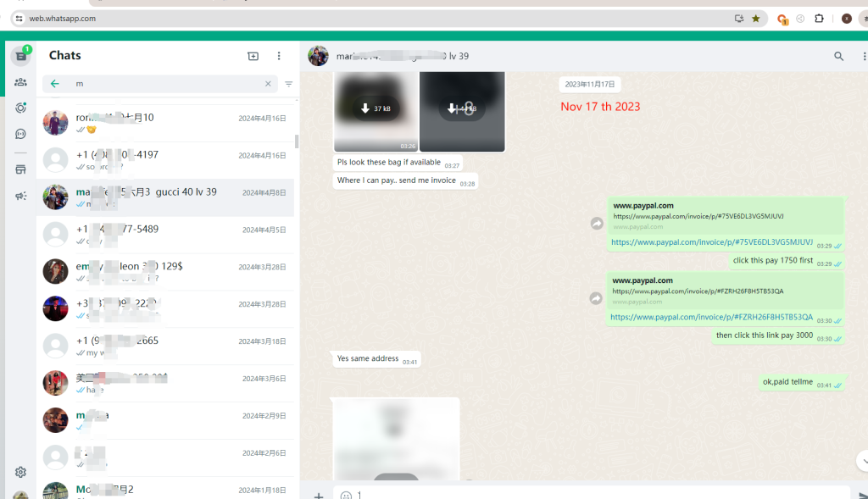Open the Communities icon in the sidebar

[20, 82]
